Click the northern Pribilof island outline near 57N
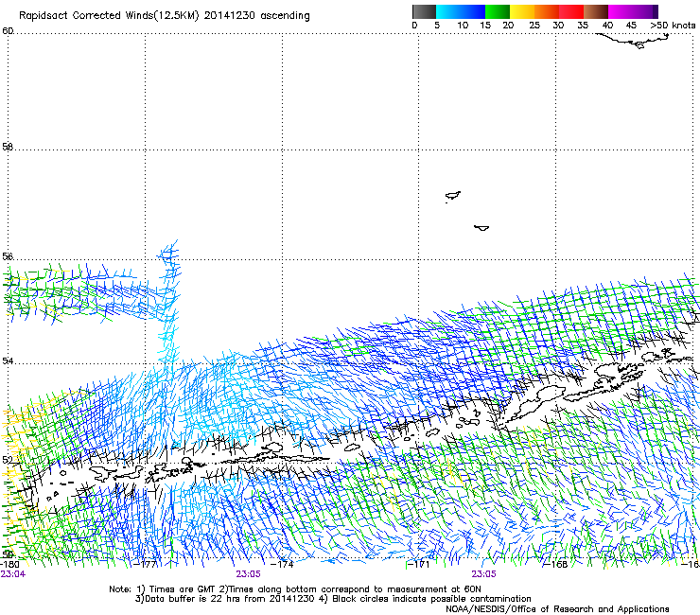 pos(453,196)
